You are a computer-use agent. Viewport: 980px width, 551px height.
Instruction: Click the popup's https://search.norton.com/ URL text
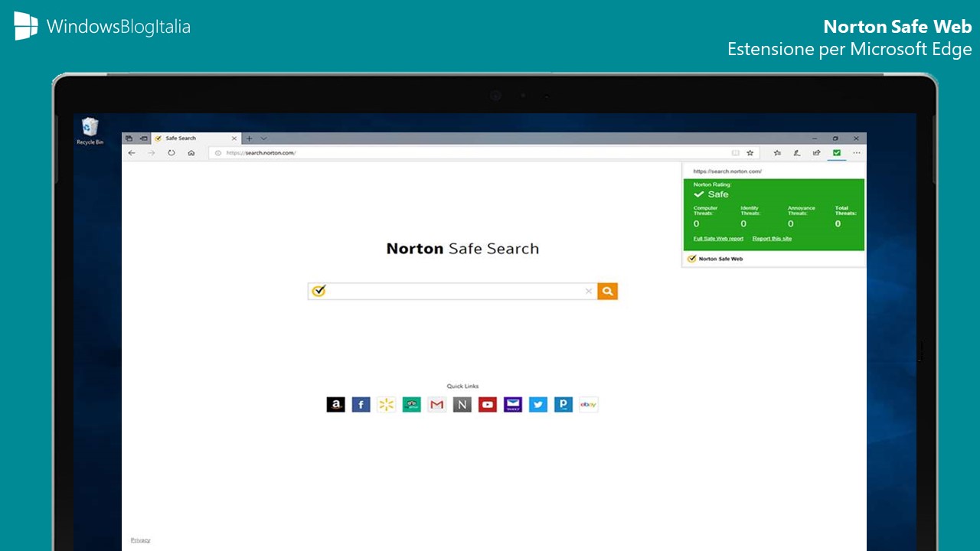coord(727,171)
